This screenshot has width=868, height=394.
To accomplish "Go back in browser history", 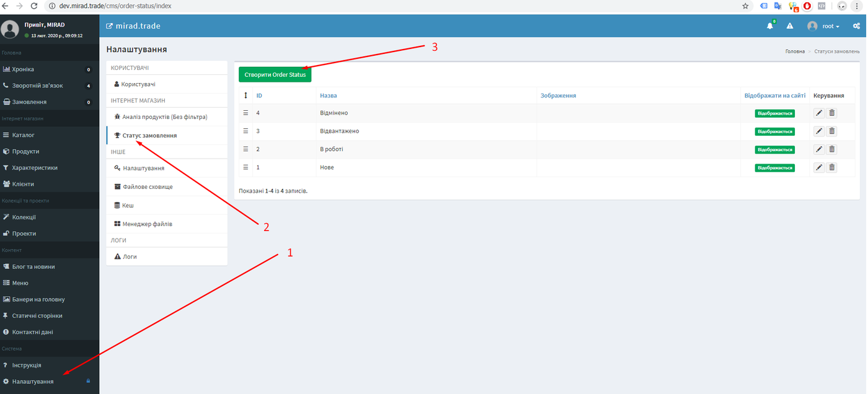I will 6,6.
